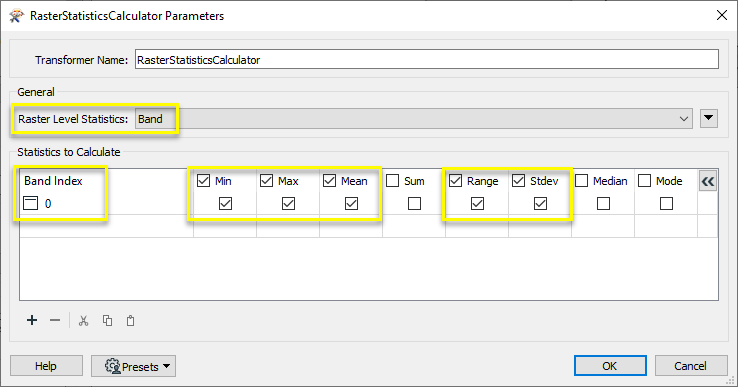Open the Raster Level Statistics dropdown
Viewport: 738px width, 387px height.
(414, 119)
